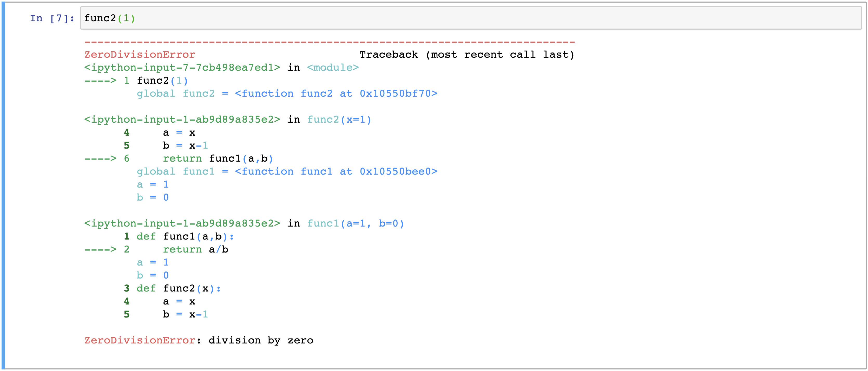This screenshot has width=868, height=371.
Task: Click the arrowed line '1 func2(1)' in traceback
Action: coord(136,81)
